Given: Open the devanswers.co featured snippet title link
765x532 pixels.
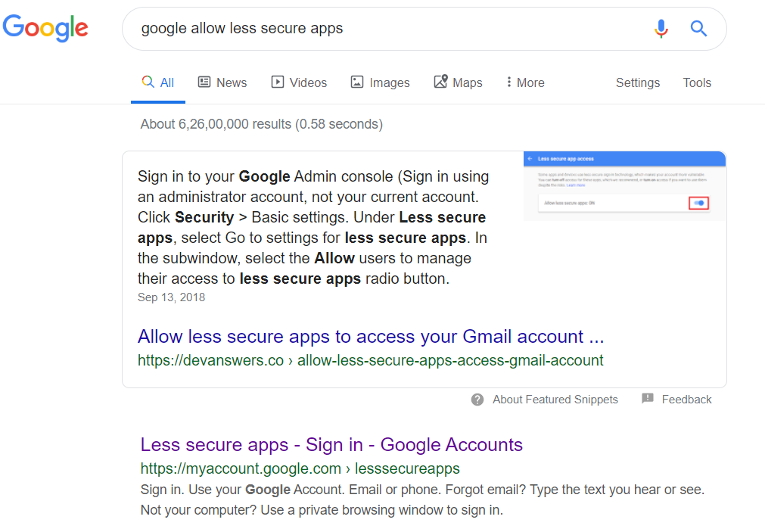Looking at the screenshot, I should (x=371, y=337).
